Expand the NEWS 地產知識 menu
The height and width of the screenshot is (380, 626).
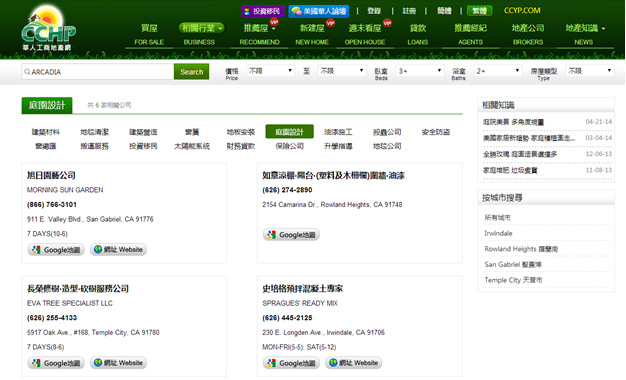click(x=585, y=28)
